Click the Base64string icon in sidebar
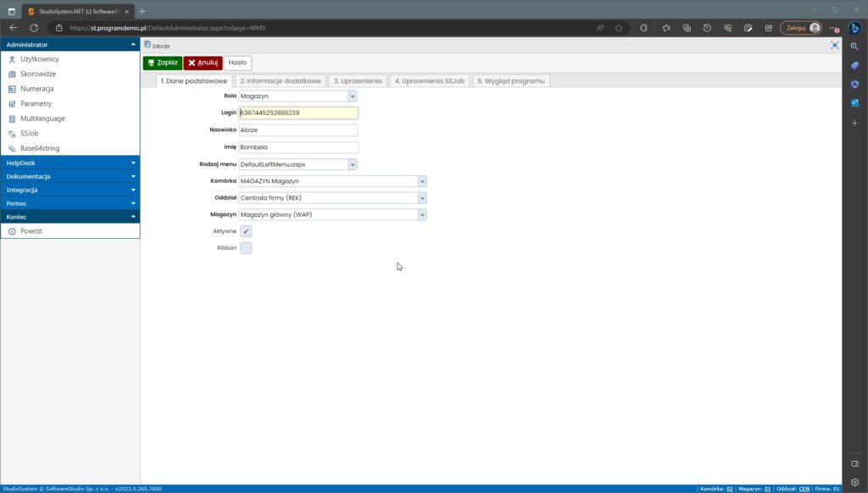Image resolution: width=868 pixels, height=493 pixels. pyautogui.click(x=12, y=148)
